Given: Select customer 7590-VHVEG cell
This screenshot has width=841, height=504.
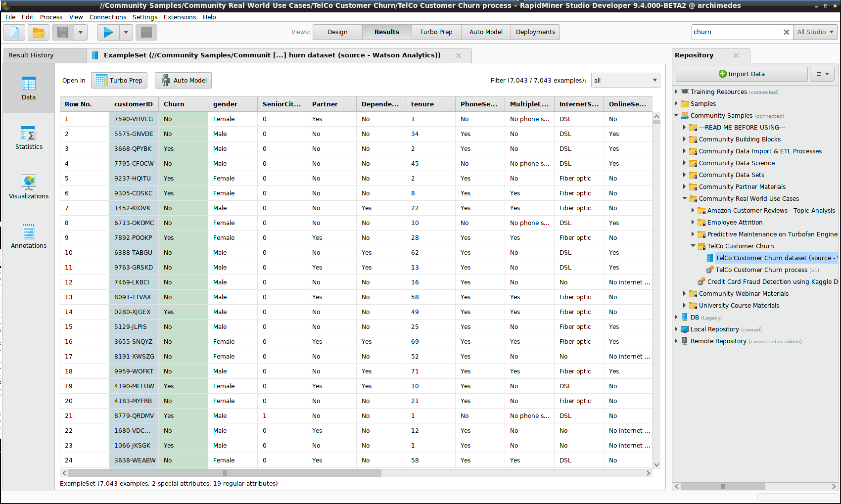Looking at the screenshot, I should (134, 119).
